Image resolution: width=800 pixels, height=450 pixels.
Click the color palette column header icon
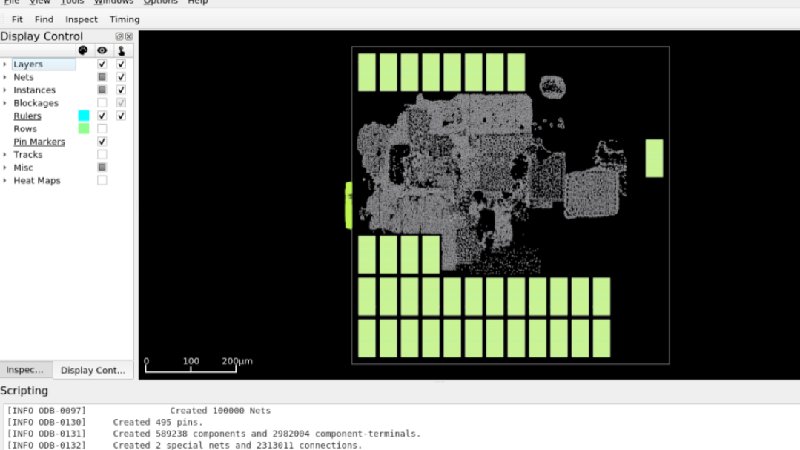[83, 50]
